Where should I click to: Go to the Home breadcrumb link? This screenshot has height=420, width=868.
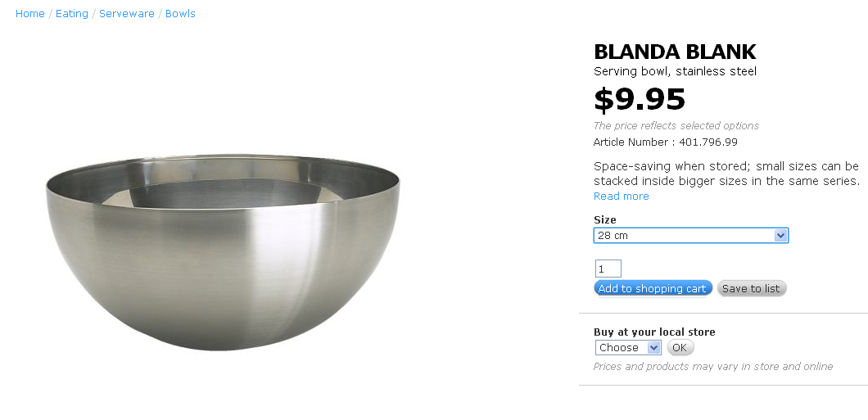click(30, 13)
